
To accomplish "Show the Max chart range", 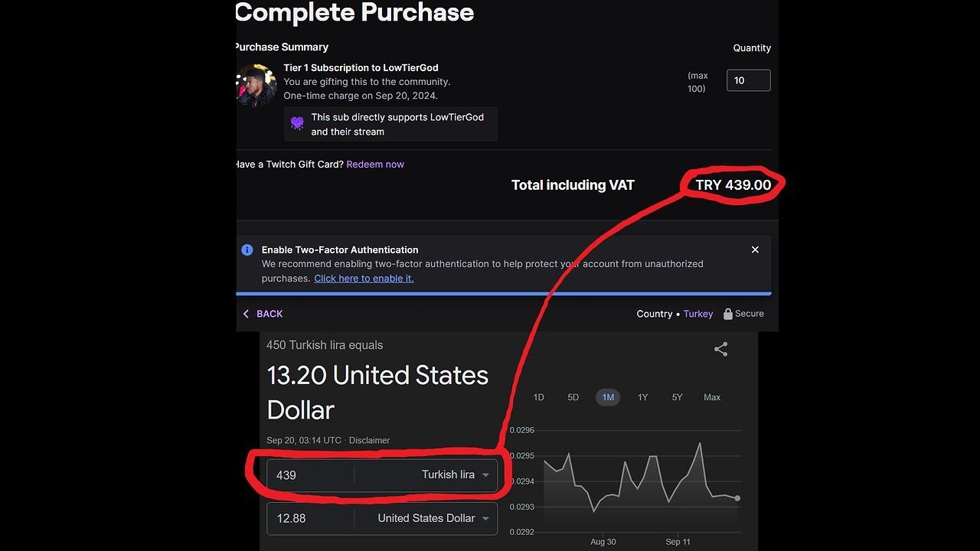I will pos(712,397).
